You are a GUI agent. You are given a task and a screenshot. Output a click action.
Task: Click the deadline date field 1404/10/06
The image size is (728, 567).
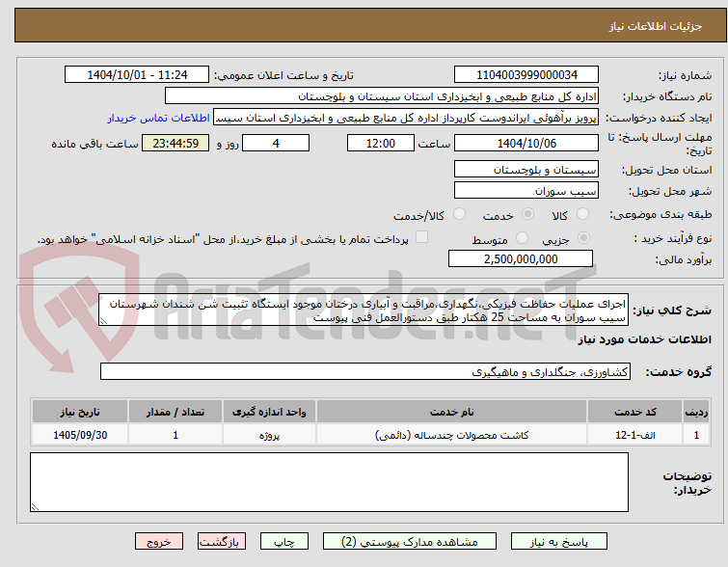(x=526, y=143)
